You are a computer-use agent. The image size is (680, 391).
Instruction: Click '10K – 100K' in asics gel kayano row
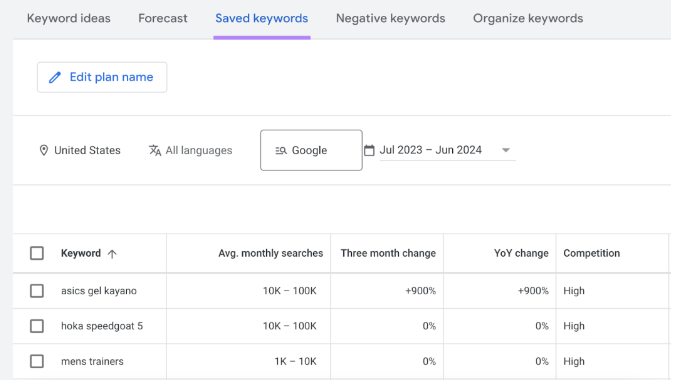(290, 291)
